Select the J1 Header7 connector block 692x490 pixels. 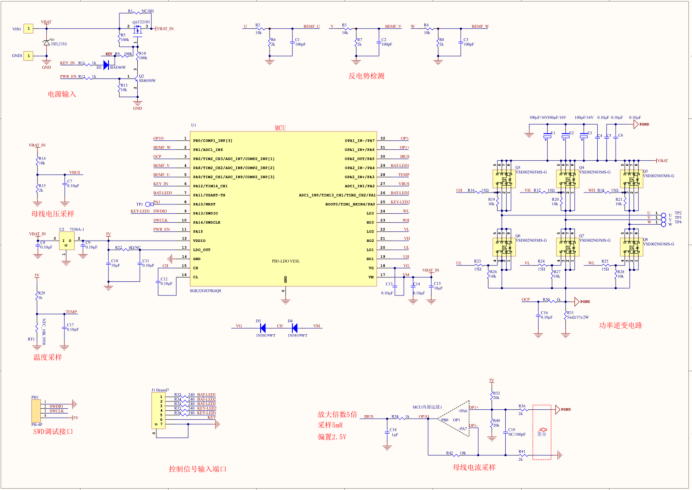[x=157, y=411]
